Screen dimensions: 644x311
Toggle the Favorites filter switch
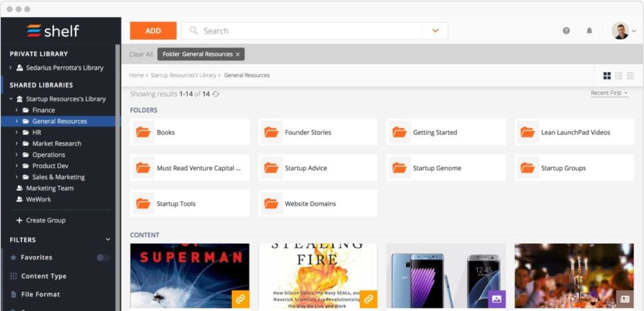tap(102, 258)
